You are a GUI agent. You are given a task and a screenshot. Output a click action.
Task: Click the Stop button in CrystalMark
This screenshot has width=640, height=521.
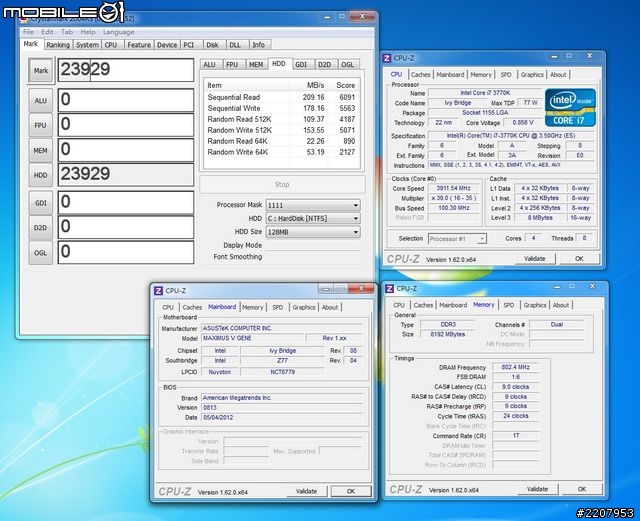point(282,185)
